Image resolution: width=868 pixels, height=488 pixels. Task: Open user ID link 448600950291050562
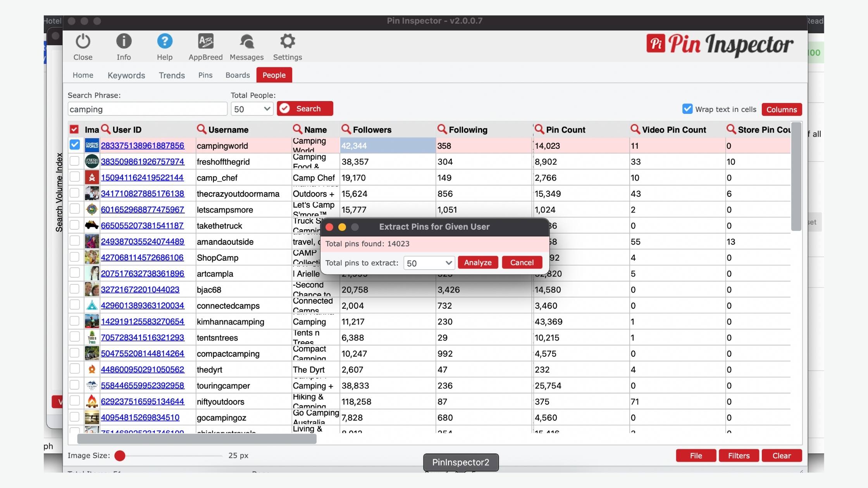(x=143, y=369)
